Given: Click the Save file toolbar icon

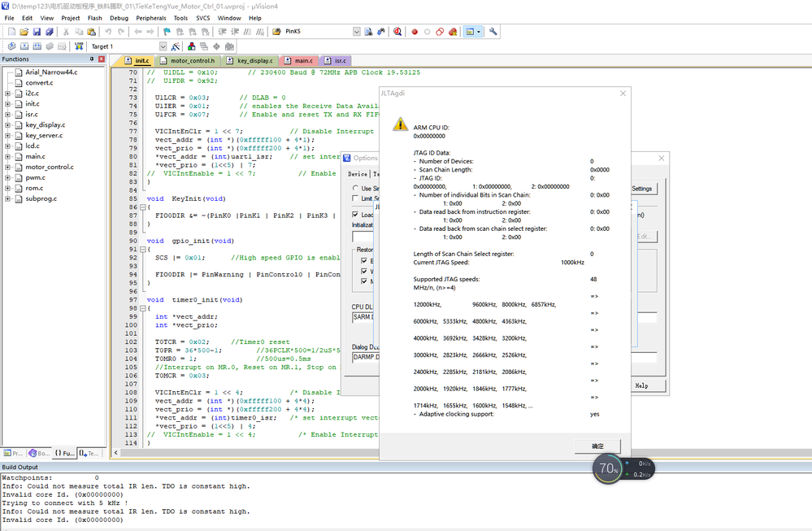Looking at the screenshot, I should coord(37,32).
